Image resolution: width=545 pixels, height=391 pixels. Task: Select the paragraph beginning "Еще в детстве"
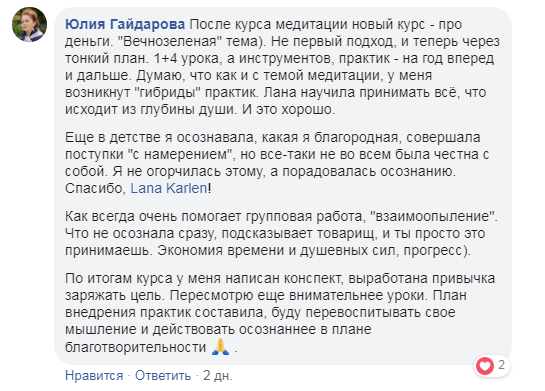pos(277,163)
